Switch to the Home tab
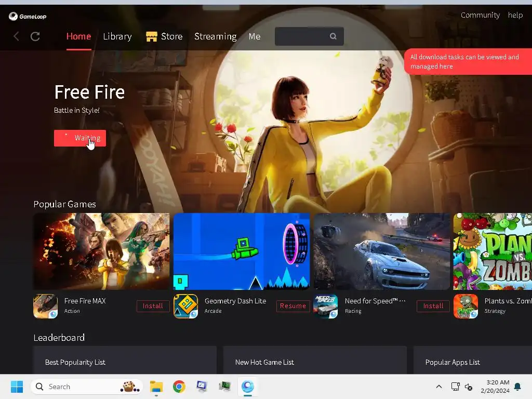Viewport: 532px width, 399px height. click(x=79, y=36)
